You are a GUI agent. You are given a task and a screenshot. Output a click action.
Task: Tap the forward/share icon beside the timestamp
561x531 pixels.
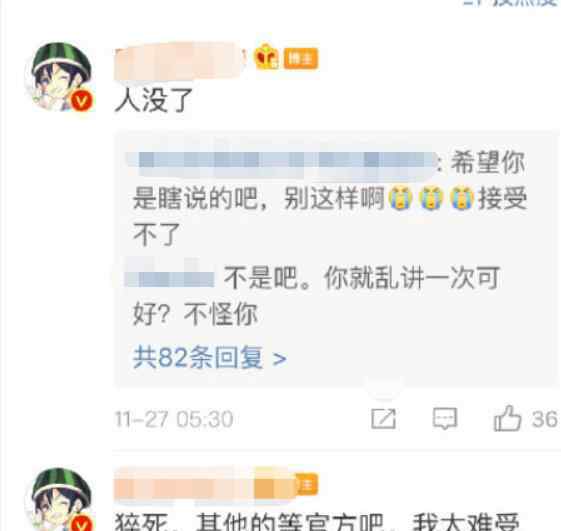383,418
